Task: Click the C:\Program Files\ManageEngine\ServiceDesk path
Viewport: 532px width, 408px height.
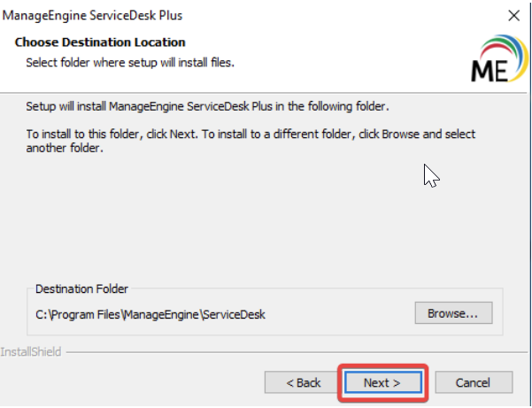Action: (x=150, y=314)
